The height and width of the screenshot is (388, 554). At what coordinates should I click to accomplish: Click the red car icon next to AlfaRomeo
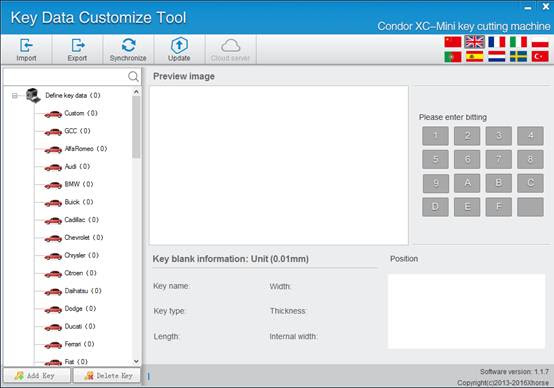point(53,150)
